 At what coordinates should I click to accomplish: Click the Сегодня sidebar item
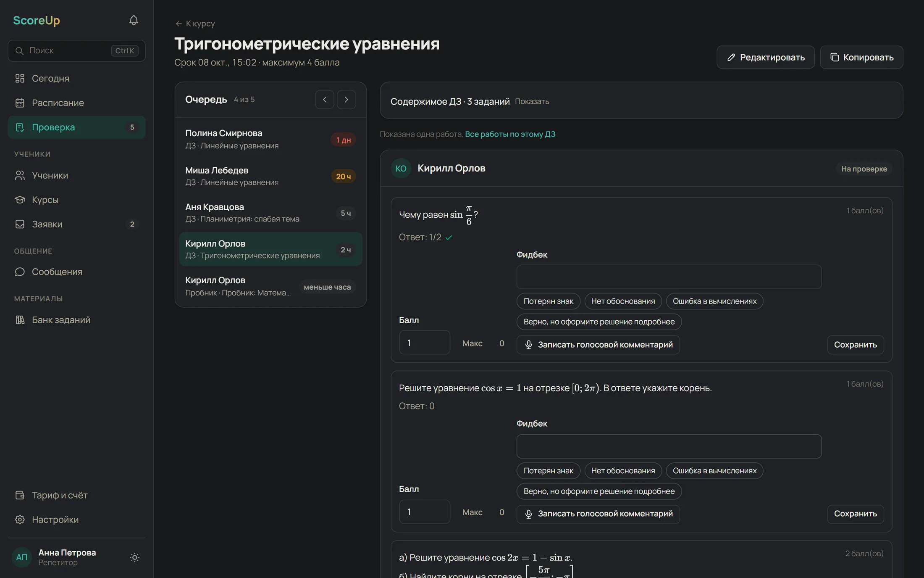point(76,78)
